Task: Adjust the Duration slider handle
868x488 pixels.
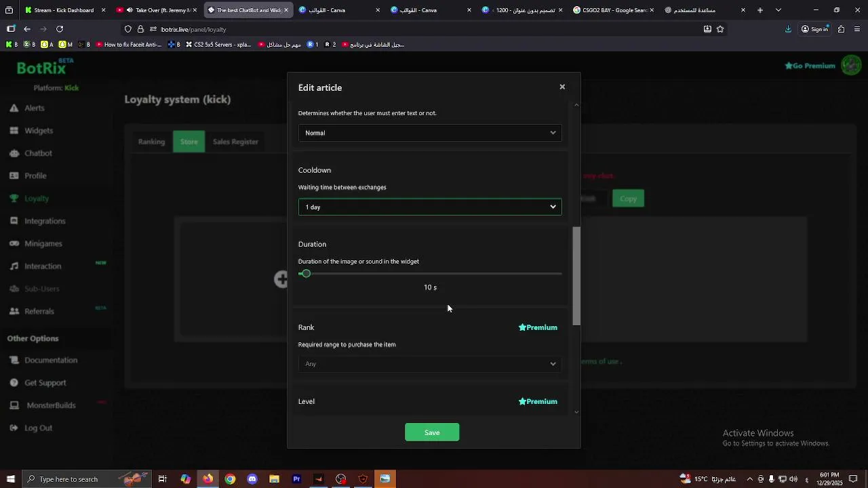Action: click(x=306, y=274)
